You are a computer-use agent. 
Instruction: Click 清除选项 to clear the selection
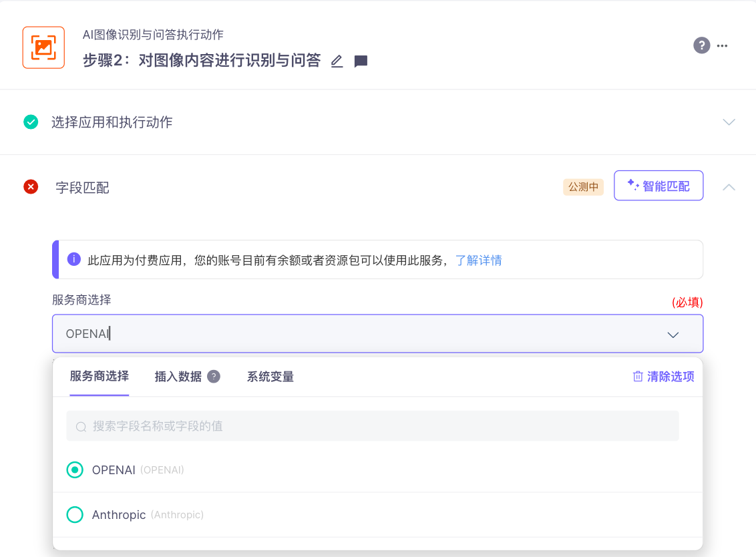tap(663, 377)
